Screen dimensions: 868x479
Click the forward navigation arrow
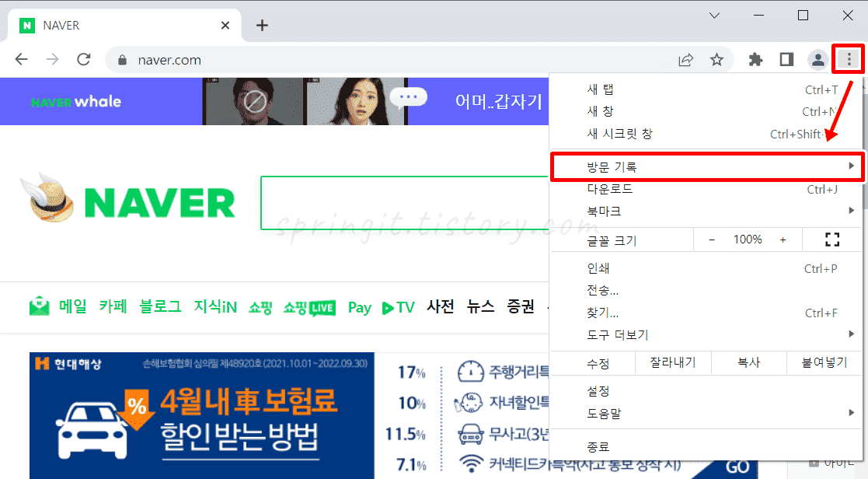pos(53,59)
